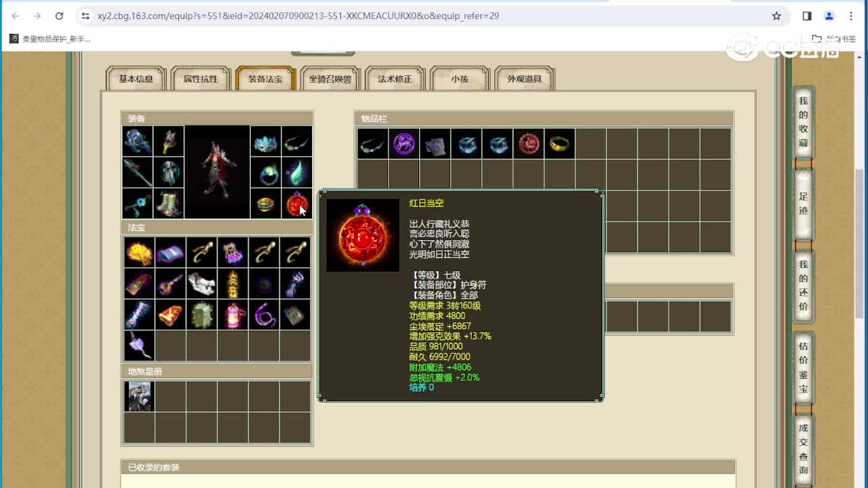Select the gold ring in equipment panel

pos(265,203)
